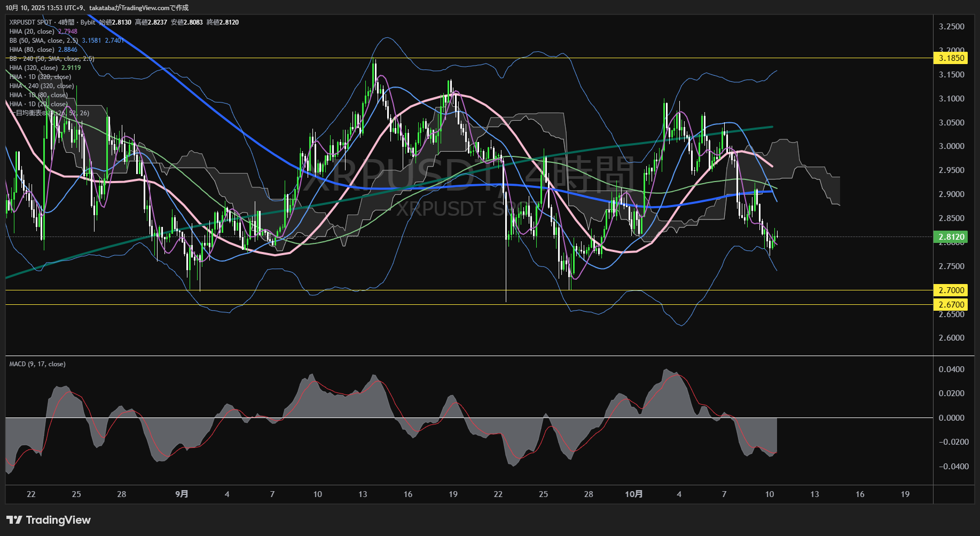Viewport: 980px width, 536px height.
Task: Click the BB · 240 (50, SMA) legend entry
Action: (x=52, y=59)
